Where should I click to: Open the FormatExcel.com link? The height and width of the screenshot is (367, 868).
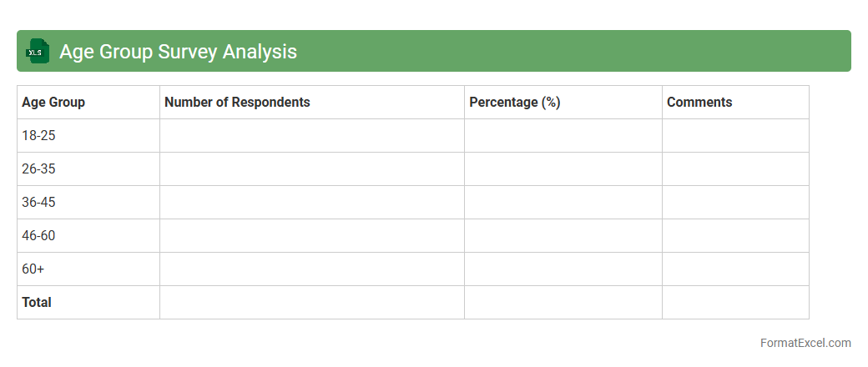[x=805, y=343]
